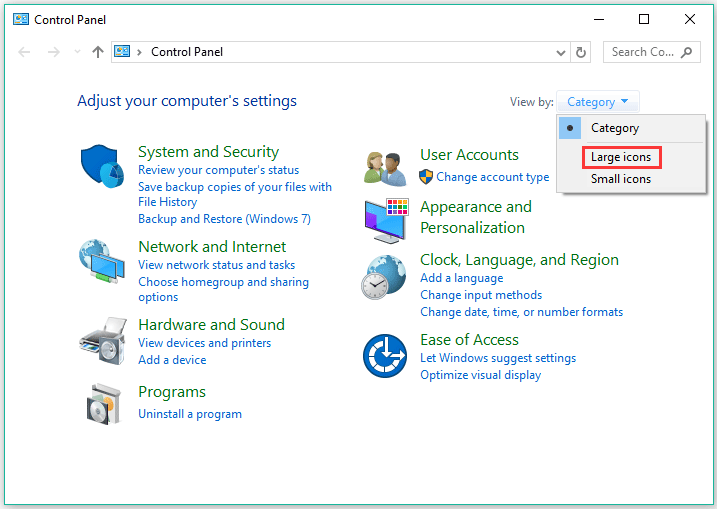Click Control Panel in the address breadcrumb

click(187, 52)
